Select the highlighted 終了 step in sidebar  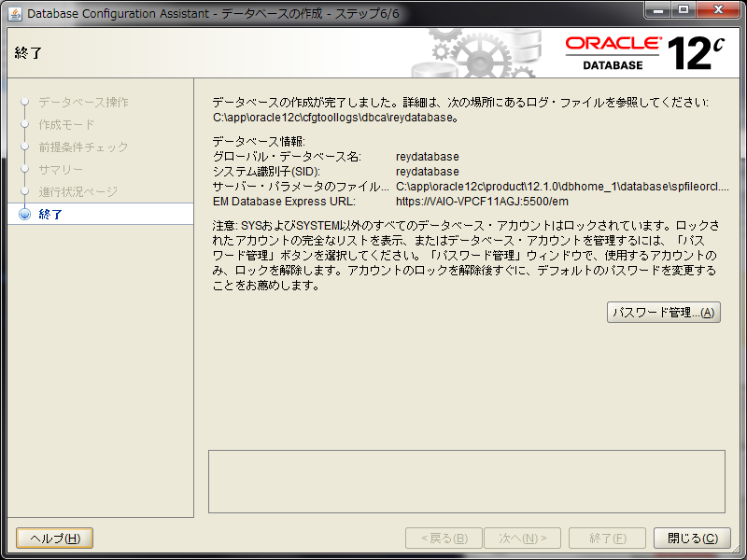(101, 215)
